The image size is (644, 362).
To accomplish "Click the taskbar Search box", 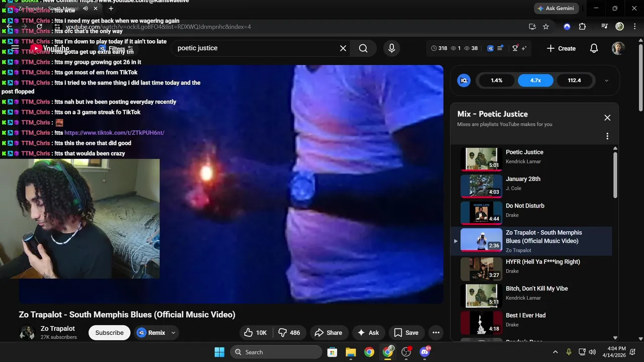I will pyautogui.click(x=276, y=352).
